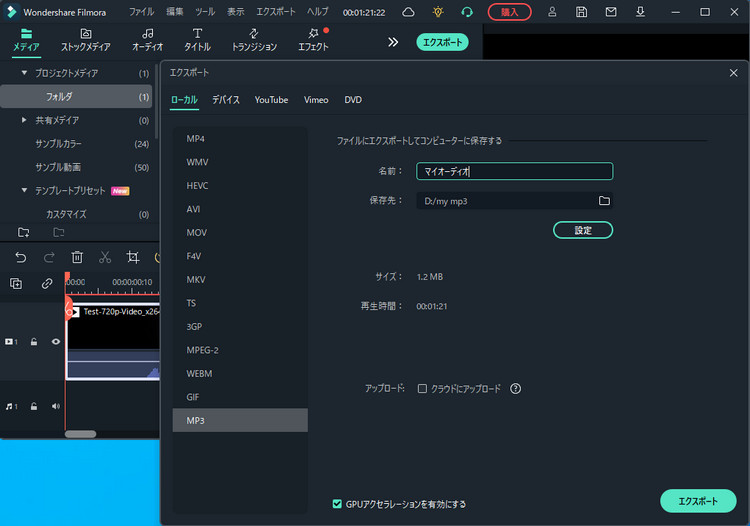The width and height of the screenshot is (750, 526).
Task: Open the 編集 menu
Action: click(x=175, y=12)
